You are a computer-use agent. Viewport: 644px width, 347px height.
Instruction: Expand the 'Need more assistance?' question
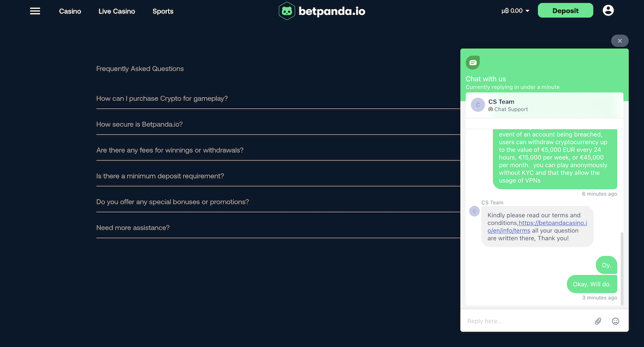[132, 227]
